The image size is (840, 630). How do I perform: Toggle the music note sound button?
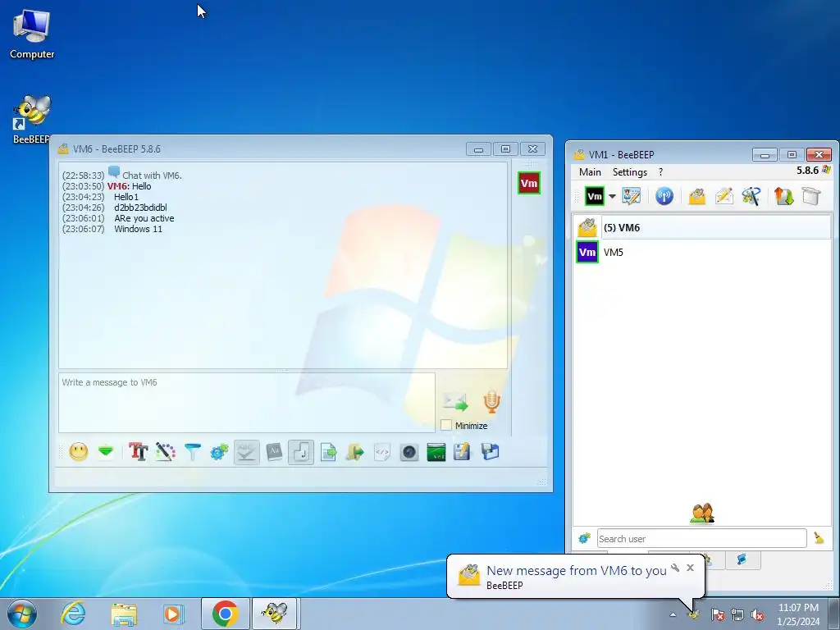click(x=301, y=452)
